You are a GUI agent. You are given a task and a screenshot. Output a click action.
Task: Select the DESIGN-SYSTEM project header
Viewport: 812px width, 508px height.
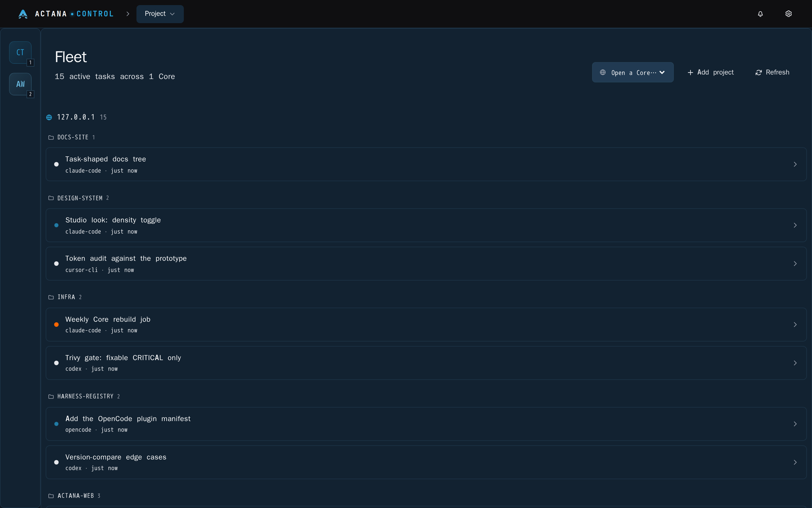[x=79, y=198]
